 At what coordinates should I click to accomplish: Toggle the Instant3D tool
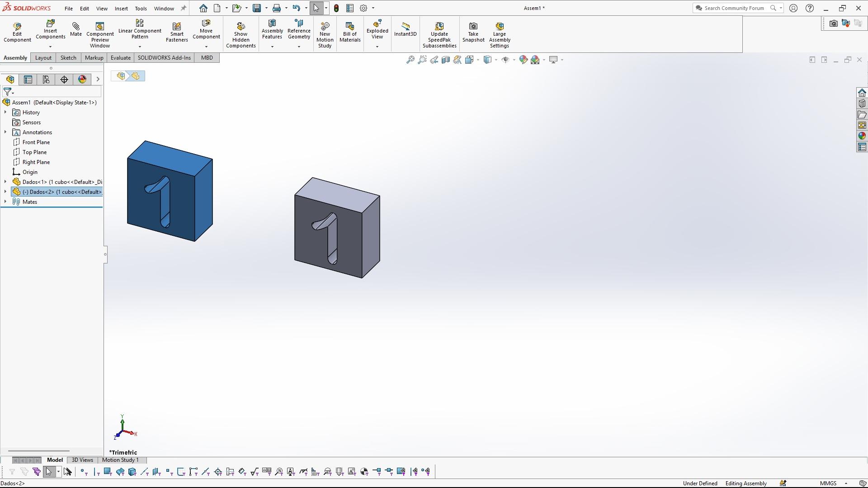405,29
